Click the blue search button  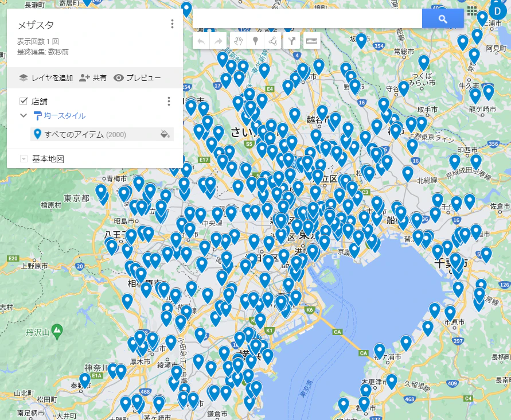[x=443, y=18]
